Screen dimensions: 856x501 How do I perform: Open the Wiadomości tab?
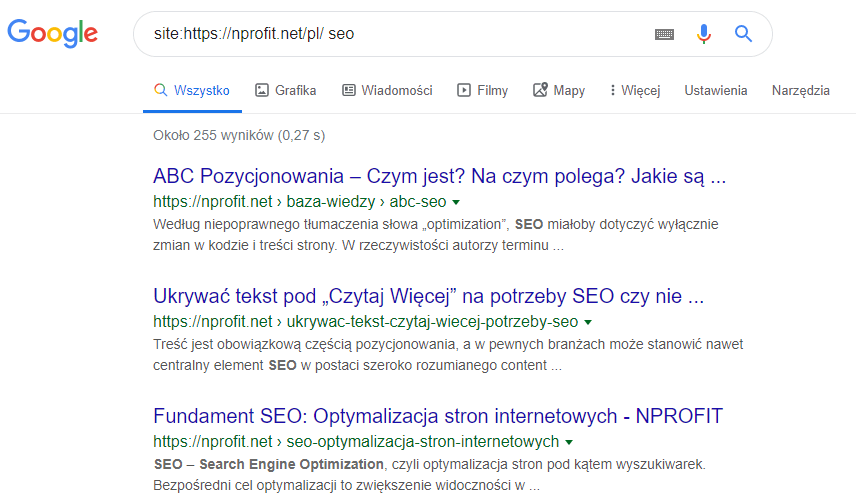[387, 90]
